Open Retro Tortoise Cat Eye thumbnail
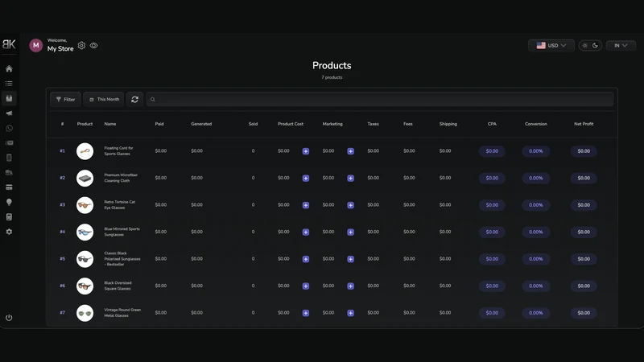The width and height of the screenshot is (644, 362). pyautogui.click(x=85, y=205)
